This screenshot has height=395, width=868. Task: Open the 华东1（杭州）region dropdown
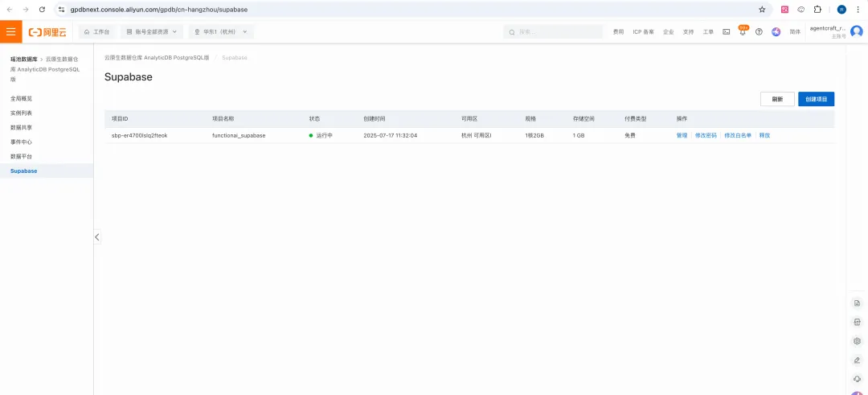click(x=221, y=32)
